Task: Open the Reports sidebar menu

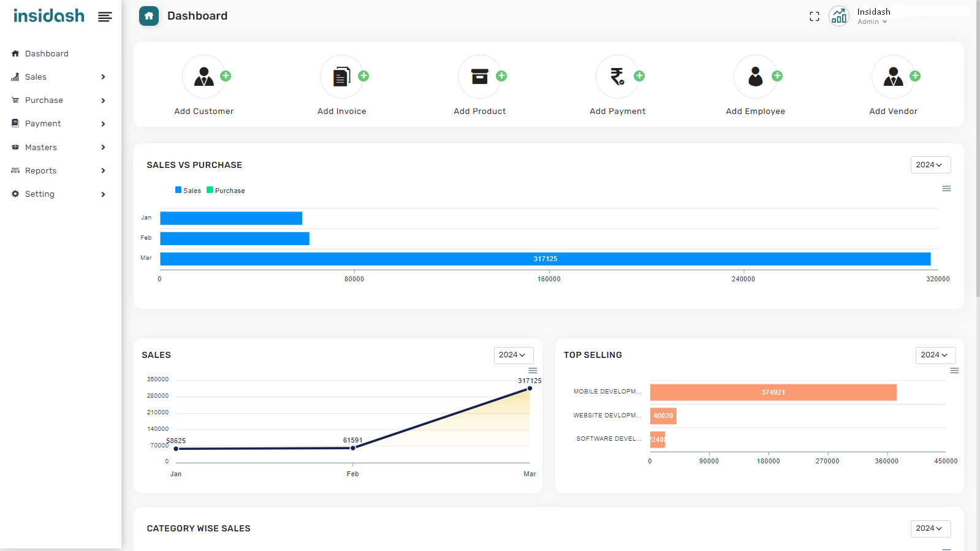Action: point(40,170)
